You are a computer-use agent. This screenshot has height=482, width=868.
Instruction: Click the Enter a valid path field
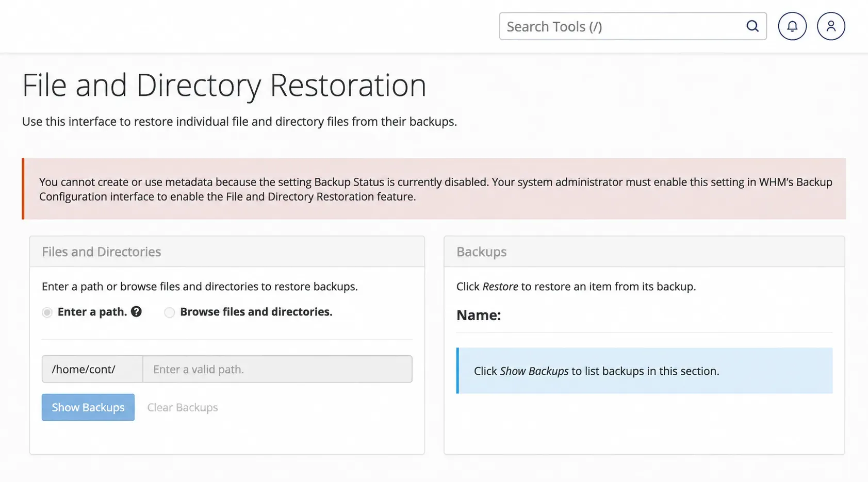pos(277,369)
